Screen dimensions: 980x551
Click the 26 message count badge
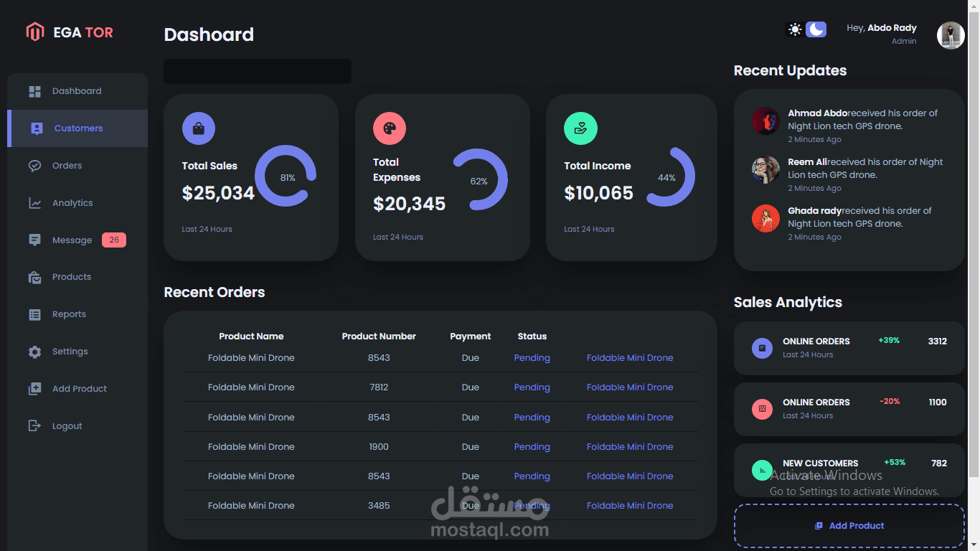114,240
